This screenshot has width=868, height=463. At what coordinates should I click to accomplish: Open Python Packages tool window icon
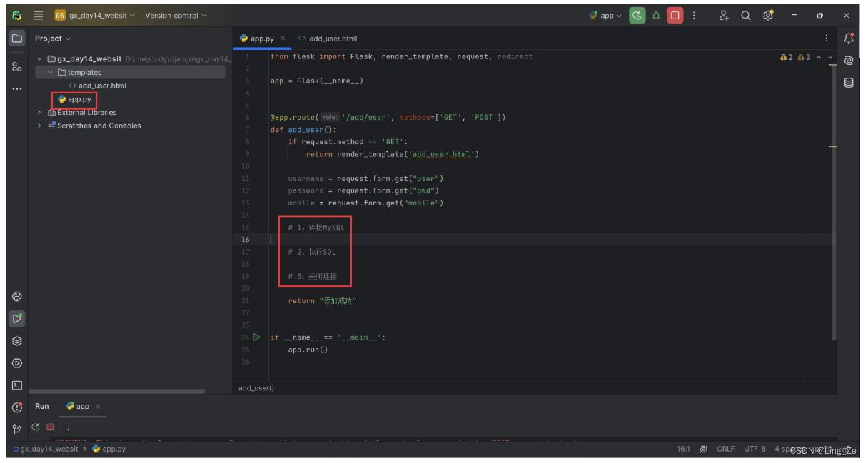17,297
